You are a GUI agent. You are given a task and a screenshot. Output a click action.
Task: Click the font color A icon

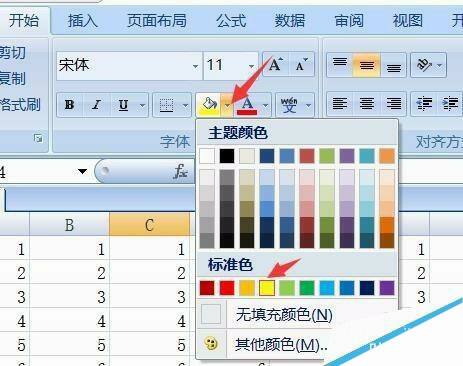247,105
